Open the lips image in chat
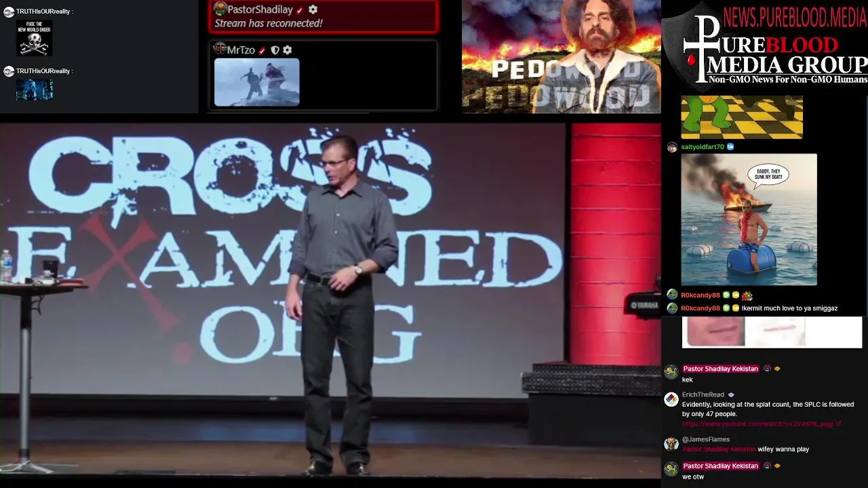 pyautogui.click(x=772, y=332)
